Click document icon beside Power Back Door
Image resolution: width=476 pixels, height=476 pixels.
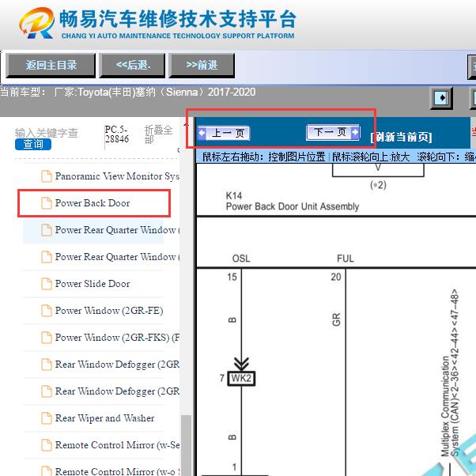click(x=47, y=203)
